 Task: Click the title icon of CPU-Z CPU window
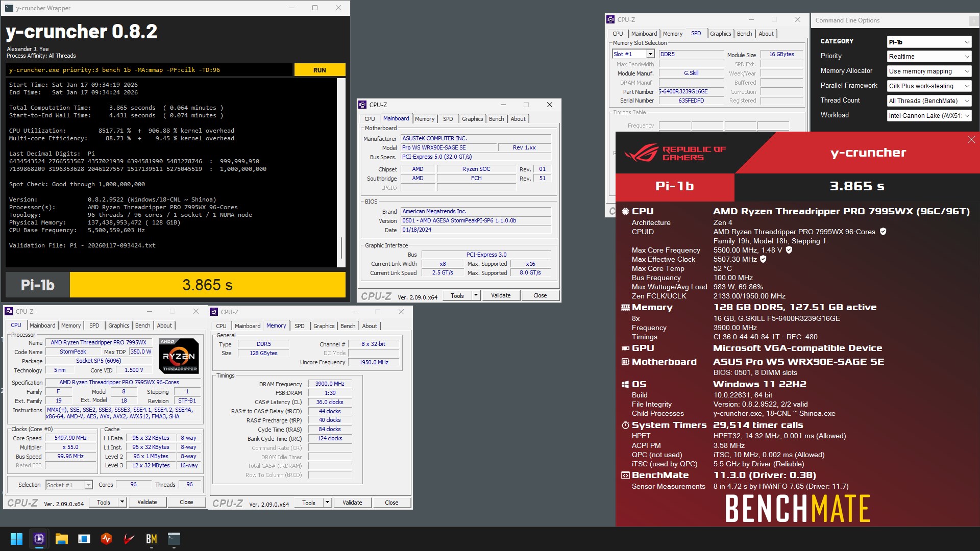[x=9, y=311]
